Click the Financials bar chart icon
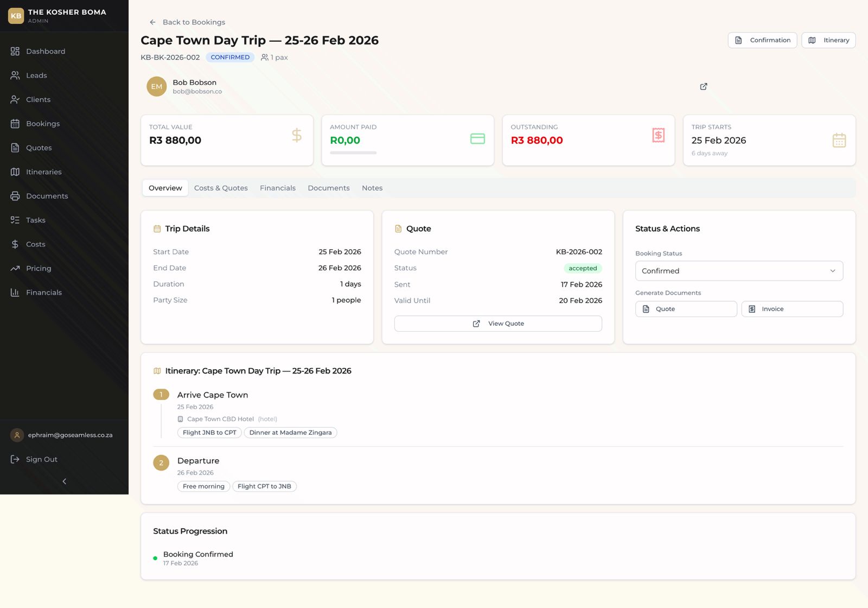This screenshot has height=608, width=868. pos(15,293)
